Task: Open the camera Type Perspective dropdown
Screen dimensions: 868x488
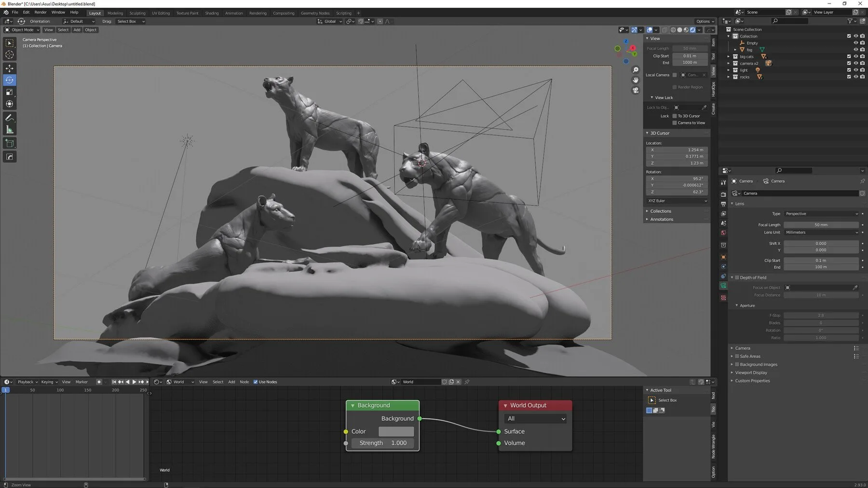Action: [x=821, y=214]
